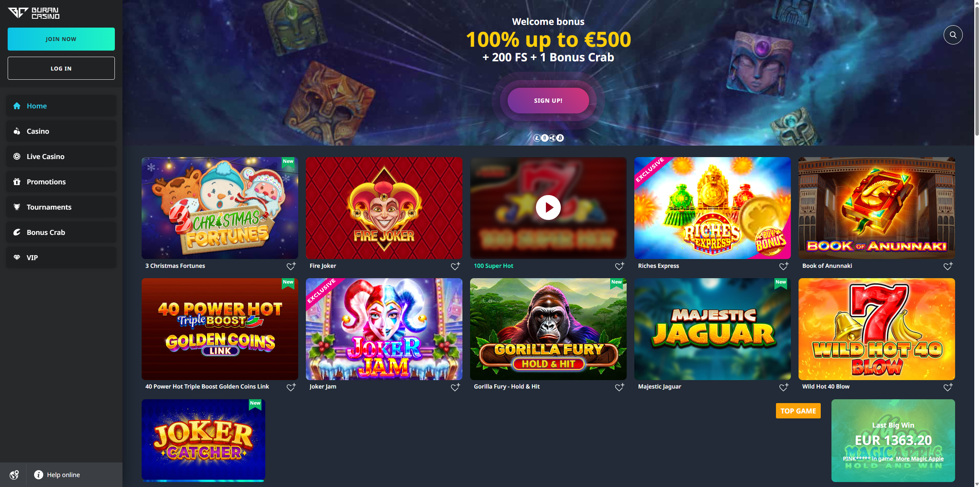The width and height of the screenshot is (980, 487).
Task: Play the 100 Super Hot video button
Action: [548, 208]
